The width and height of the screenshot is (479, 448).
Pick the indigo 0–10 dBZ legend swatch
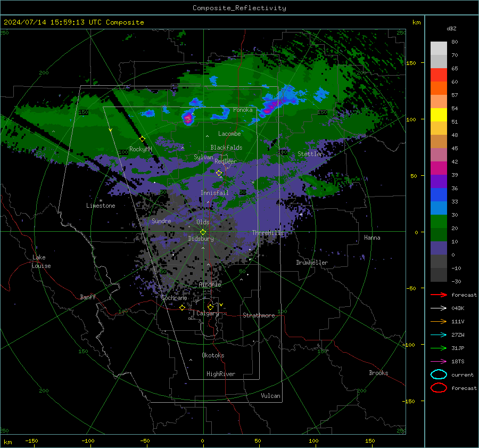tap(439, 248)
